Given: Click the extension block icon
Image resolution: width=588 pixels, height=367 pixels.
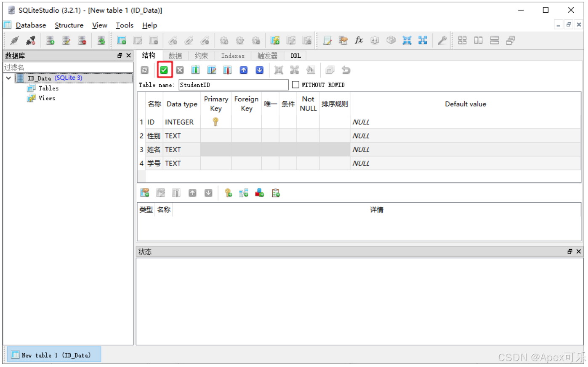Looking at the screenshot, I should click(391, 40).
